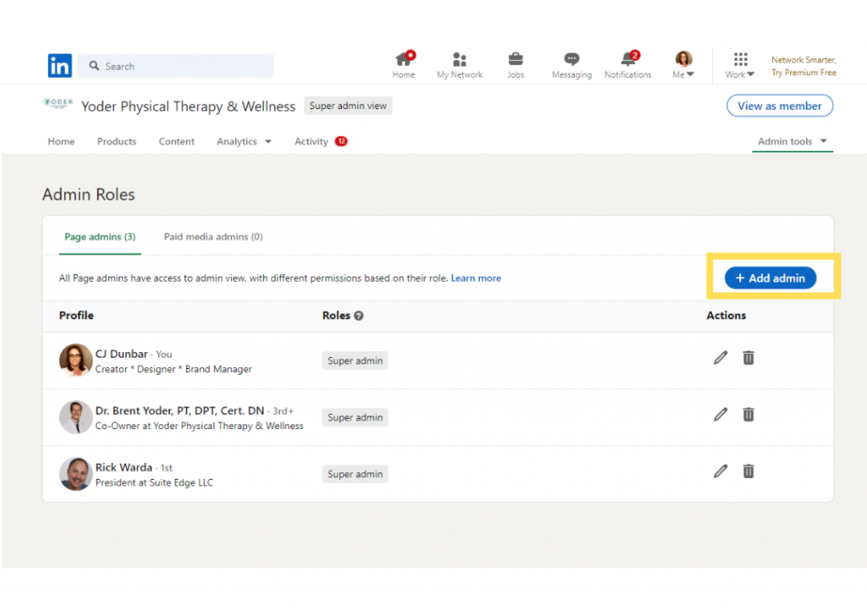867x616 pixels.
Task: Open the Messaging icon
Action: 572,65
